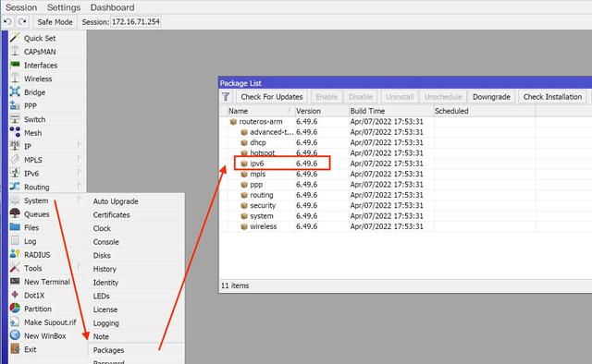Click the redo arrow icon in toolbar
This screenshot has width=592, height=364.
(22, 22)
